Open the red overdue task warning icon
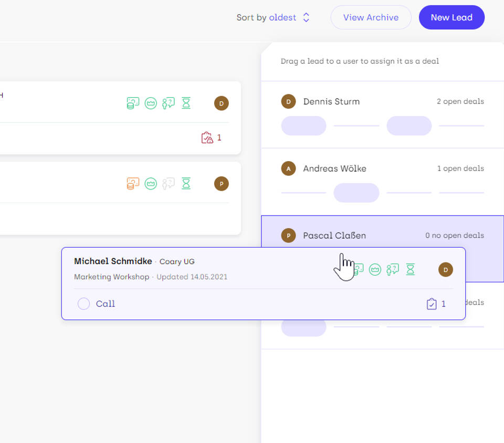This screenshot has height=443, width=504. (x=207, y=138)
